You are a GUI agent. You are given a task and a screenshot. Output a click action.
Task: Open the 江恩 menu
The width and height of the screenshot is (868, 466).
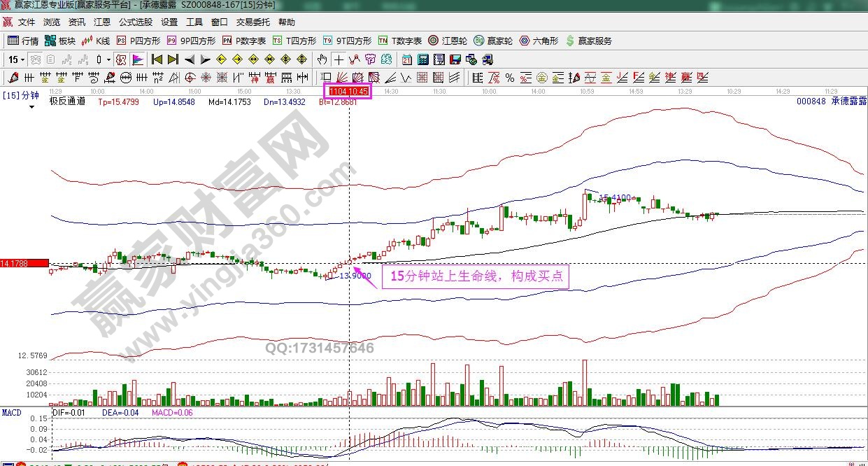(x=101, y=21)
